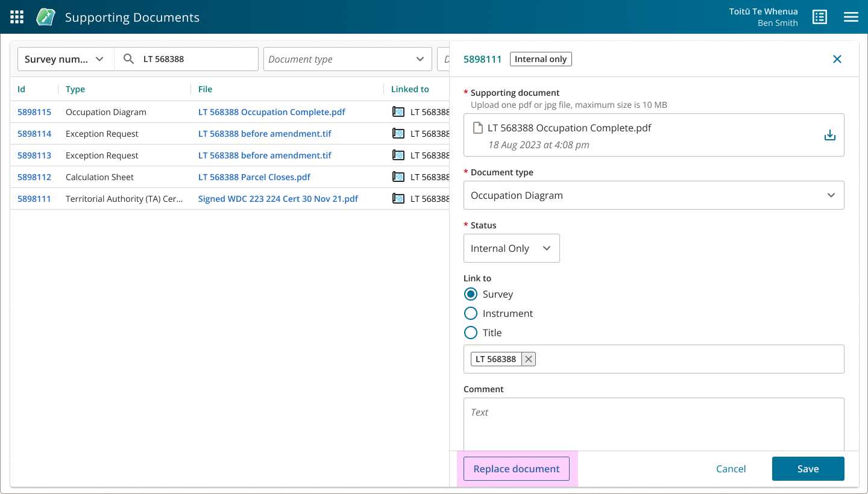
Task: Click the Supporting Documents map logo icon
Action: click(x=46, y=17)
